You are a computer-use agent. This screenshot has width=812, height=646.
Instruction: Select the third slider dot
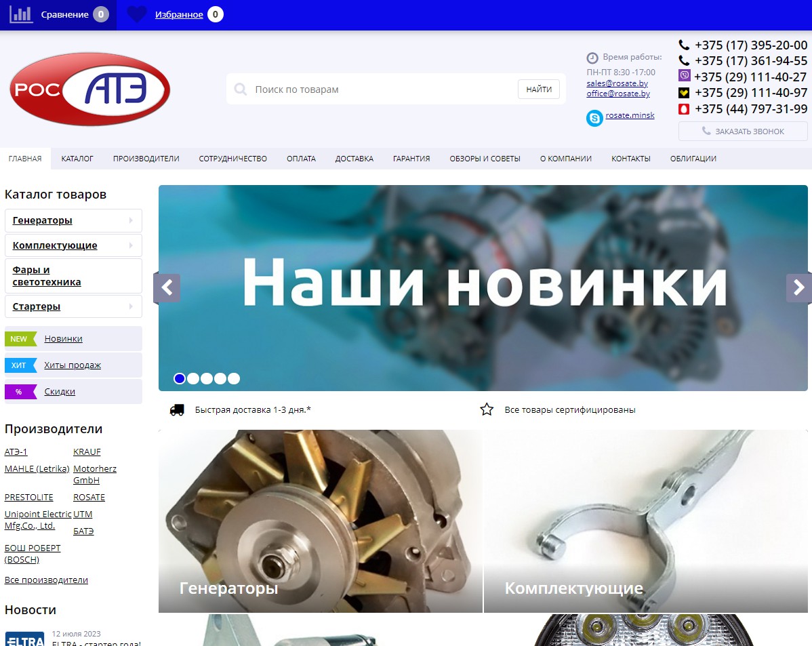point(207,379)
